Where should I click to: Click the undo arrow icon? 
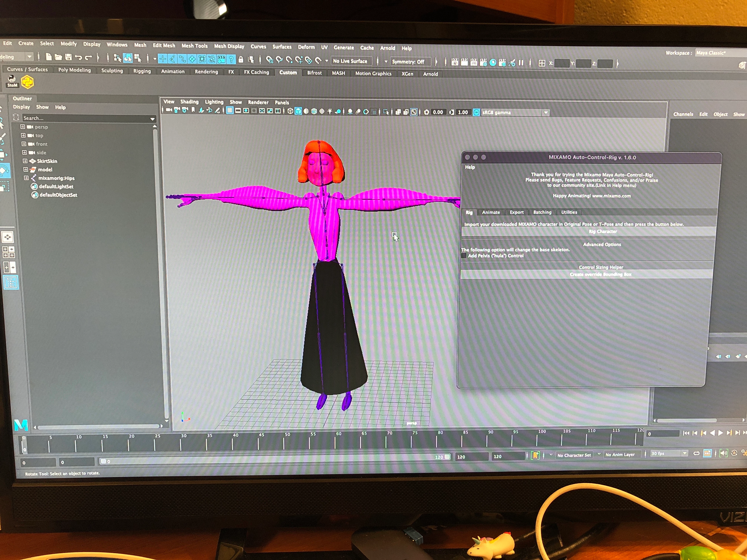click(x=78, y=57)
